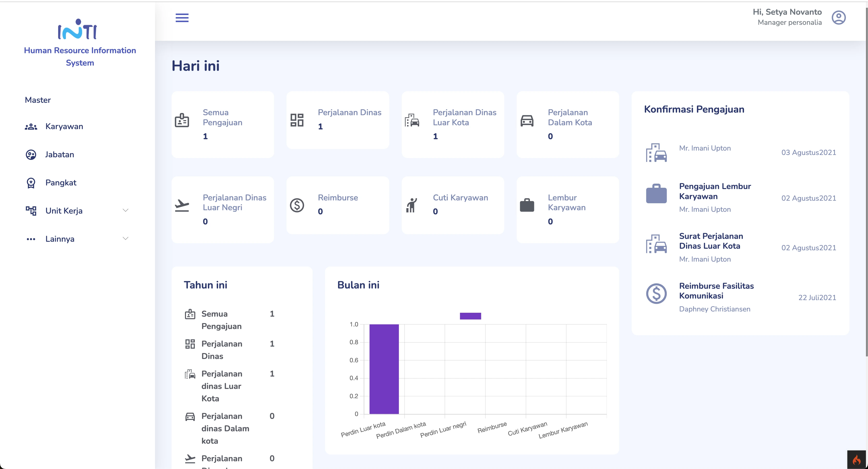The image size is (868, 469).
Task: Click the Luar Negri airplane icon card
Action: click(x=182, y=206)
